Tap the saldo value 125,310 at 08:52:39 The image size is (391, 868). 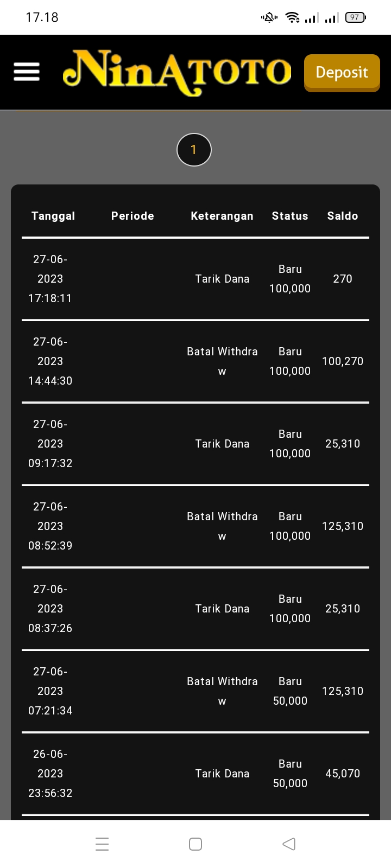pyautogui.click(x=343, y=526)
